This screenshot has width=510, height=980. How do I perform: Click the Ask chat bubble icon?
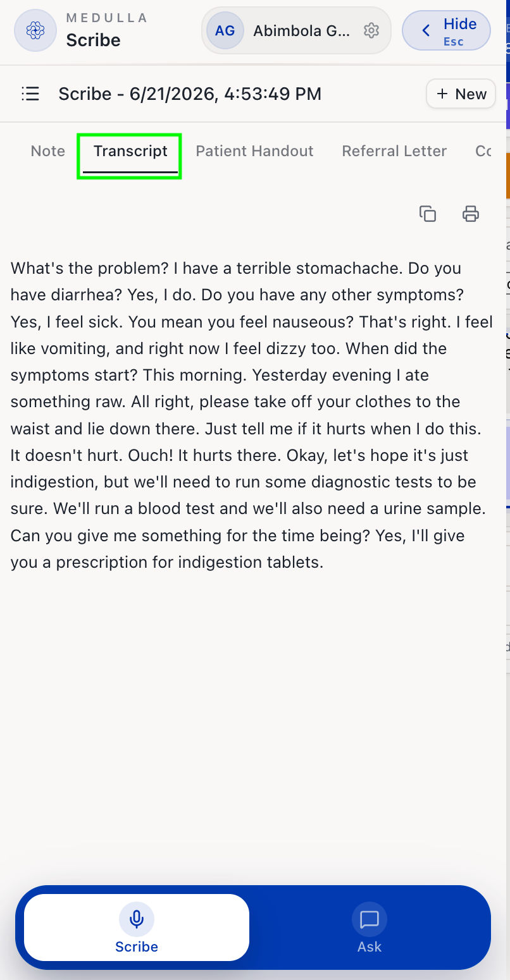point(370,919)
